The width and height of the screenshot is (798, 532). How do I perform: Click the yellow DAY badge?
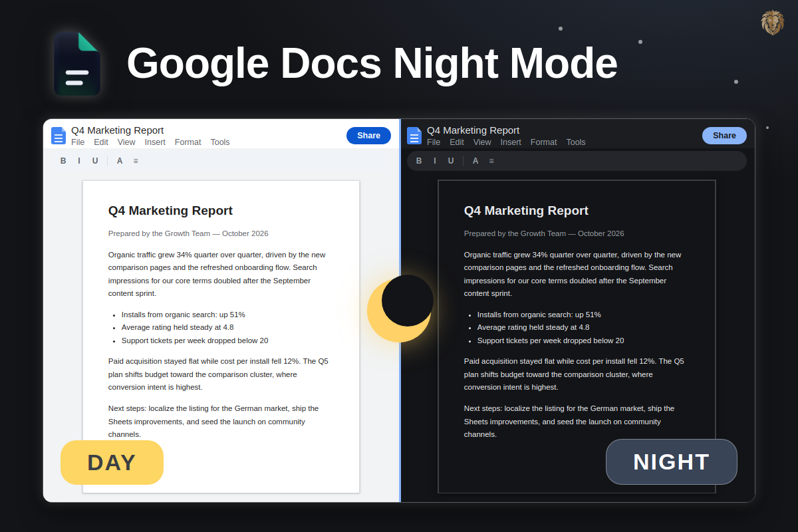(112, 462)
